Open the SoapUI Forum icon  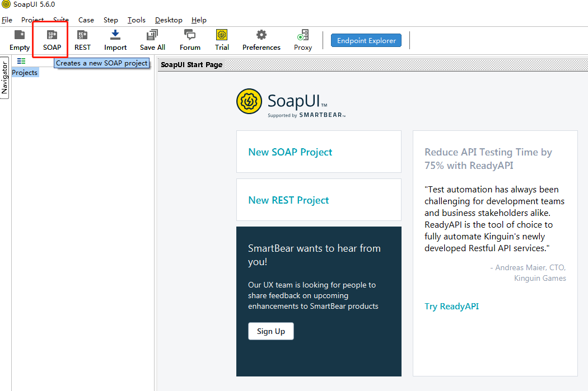[190, 39]
